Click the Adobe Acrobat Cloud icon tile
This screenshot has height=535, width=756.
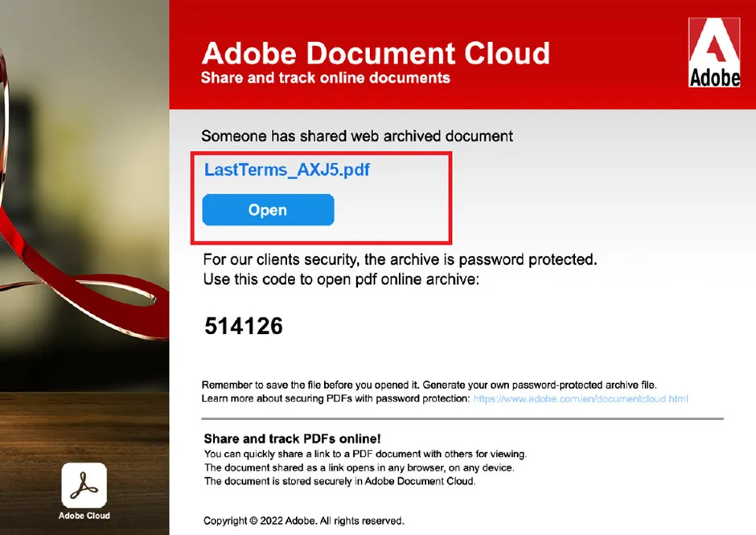coord(84,485)
